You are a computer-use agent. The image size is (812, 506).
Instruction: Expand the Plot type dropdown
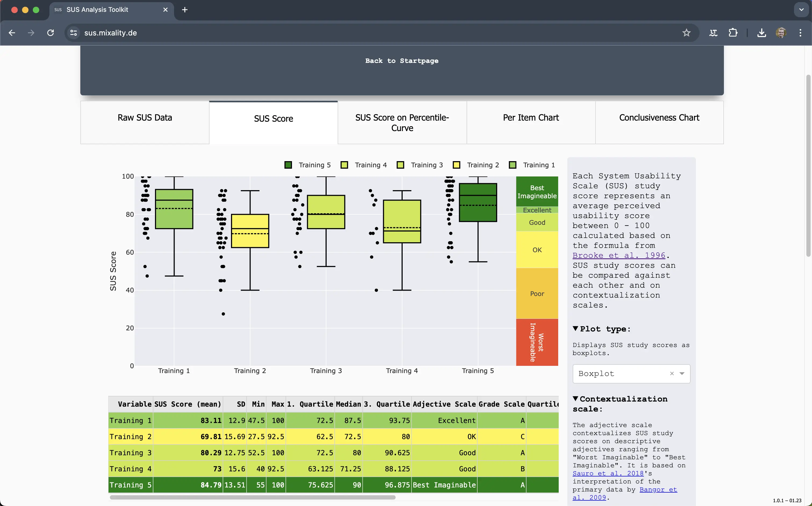click(x=682, y=373)
